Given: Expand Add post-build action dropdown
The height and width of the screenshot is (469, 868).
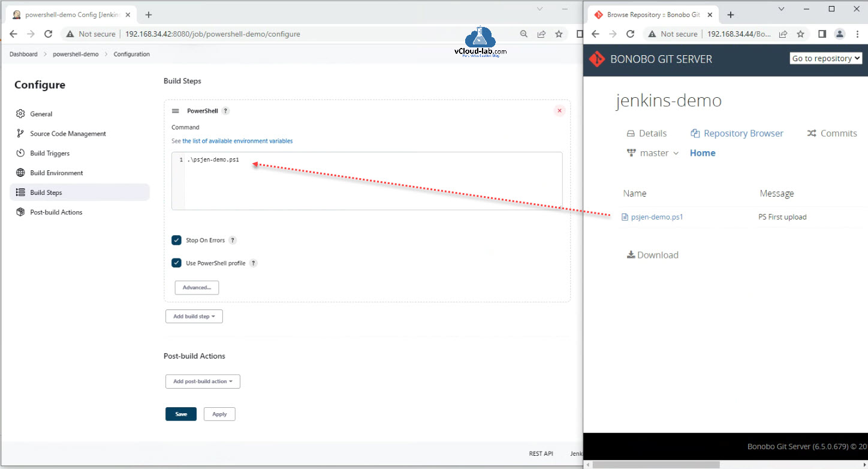Looking at the screenshot, I should point(203,381).
